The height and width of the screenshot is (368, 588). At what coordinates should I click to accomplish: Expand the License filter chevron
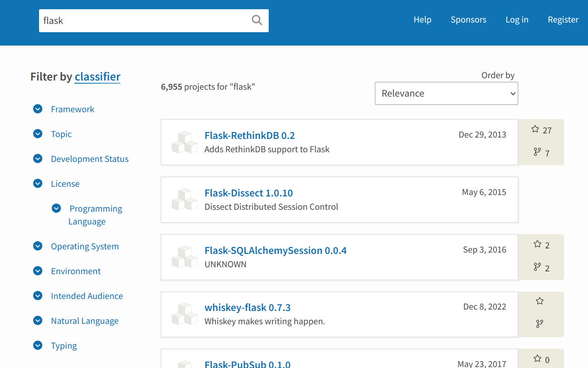coord(38,184)
